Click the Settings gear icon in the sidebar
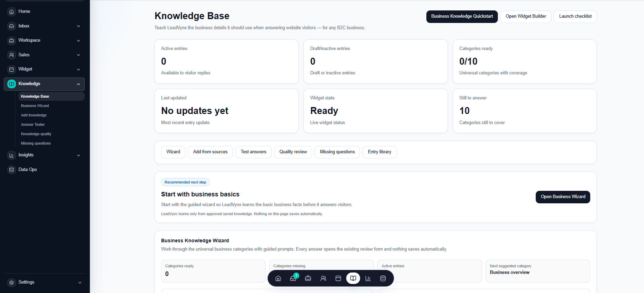The image size is (644, 293). click(11, 283)
